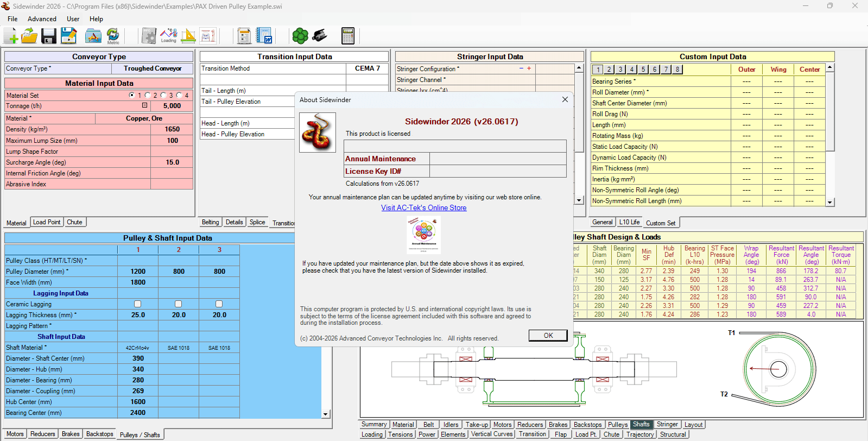Open the Transition Method dropdown showing CEMA 7
The width and height of the screenshot is (868, 441).
(x=368, y=68)
